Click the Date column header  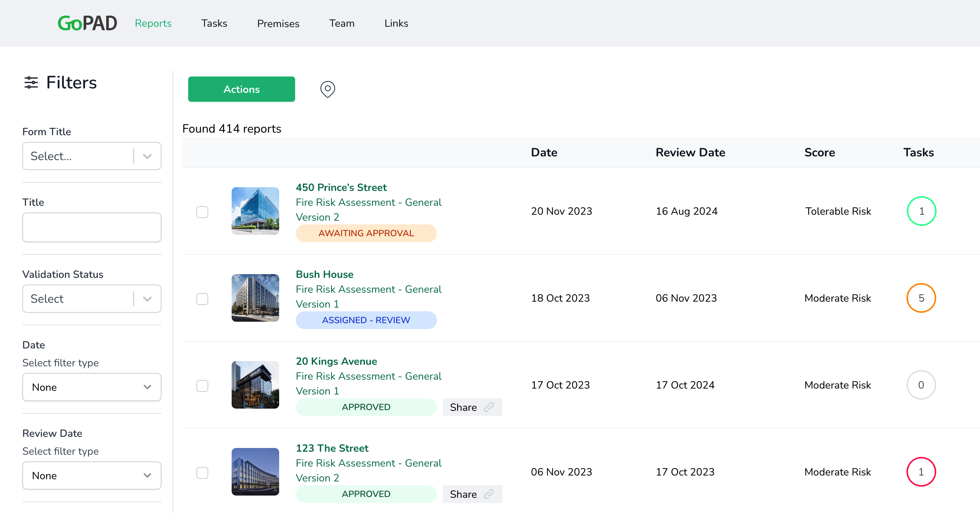coord(544,152)
